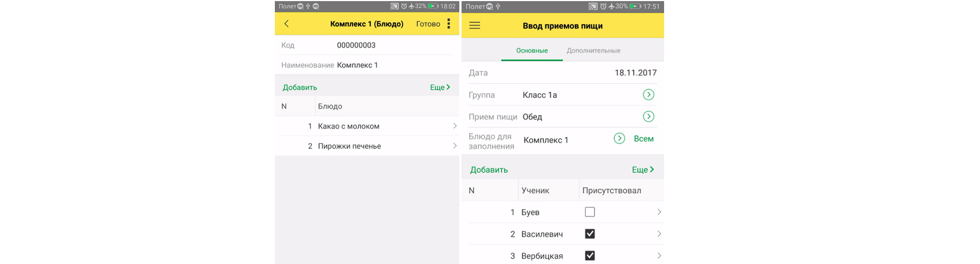Expand the Пирожки печенье row chevron
Image resolution: width=980 pixels, height=264 pixels.
(x=454, y=146)
